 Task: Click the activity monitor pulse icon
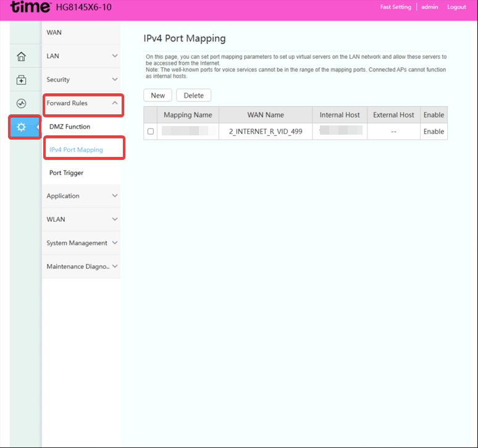pos(21,103)
